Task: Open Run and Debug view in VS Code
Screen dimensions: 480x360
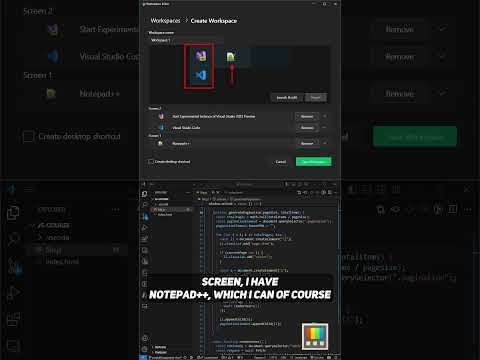Action: (145, 228)
